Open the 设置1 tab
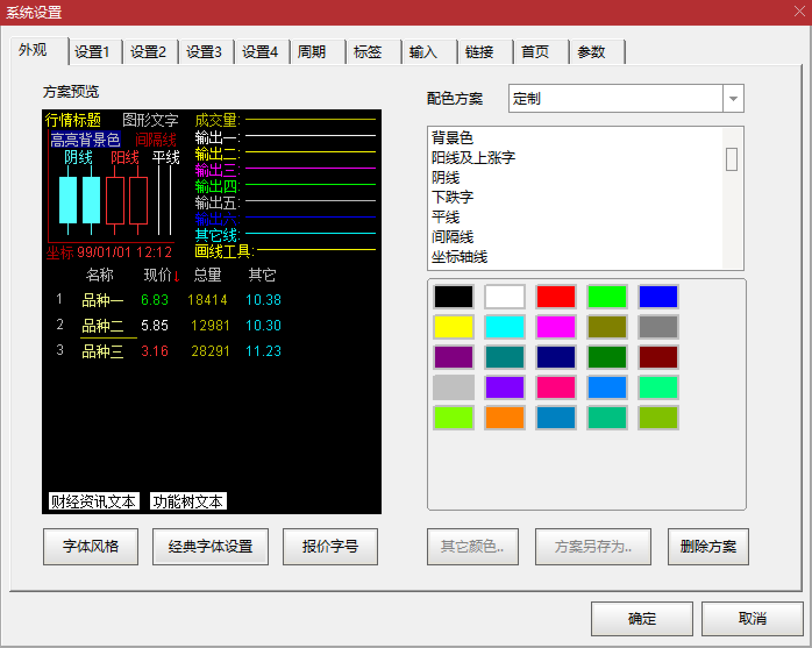This screenshot has height=648, width=812. click(95, 52)
